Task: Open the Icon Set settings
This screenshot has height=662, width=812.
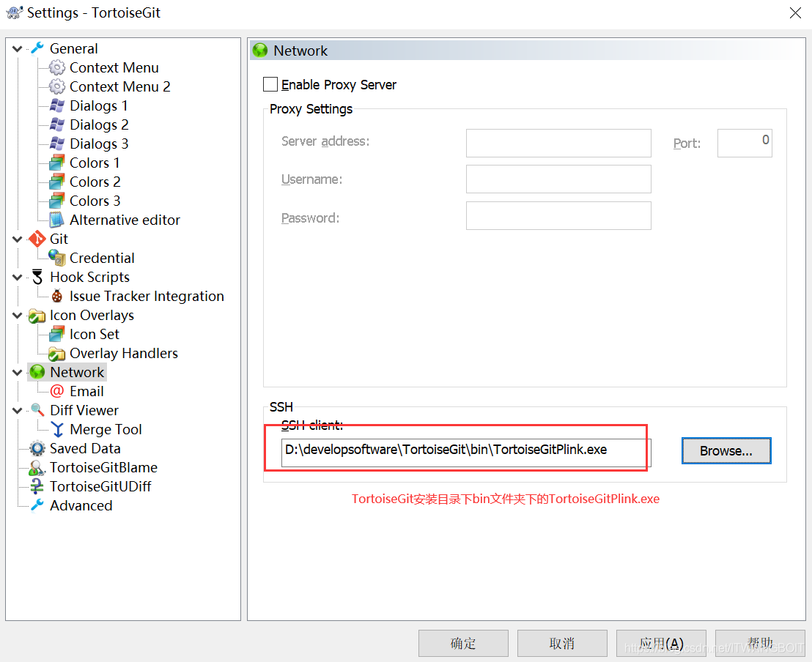Action: 95,335
